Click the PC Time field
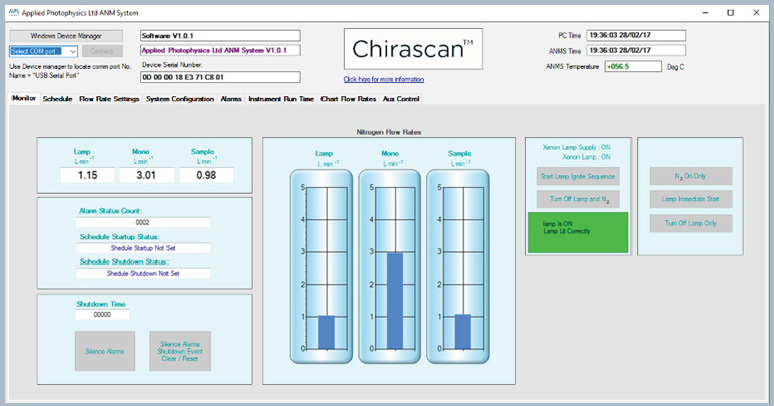The height and width of the screenshot is (406, 774). coord(636,36)
